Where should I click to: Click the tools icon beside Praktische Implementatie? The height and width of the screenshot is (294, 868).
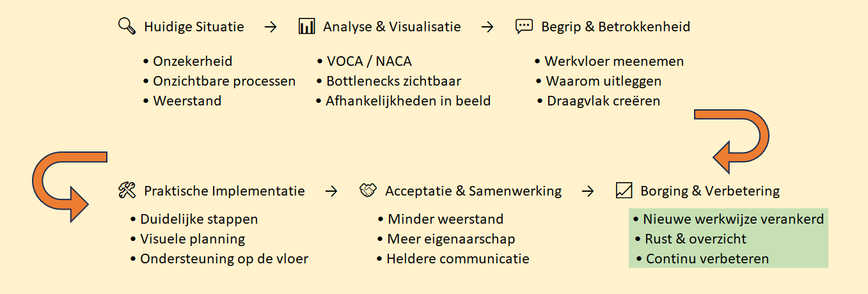[x=127, y=190]
